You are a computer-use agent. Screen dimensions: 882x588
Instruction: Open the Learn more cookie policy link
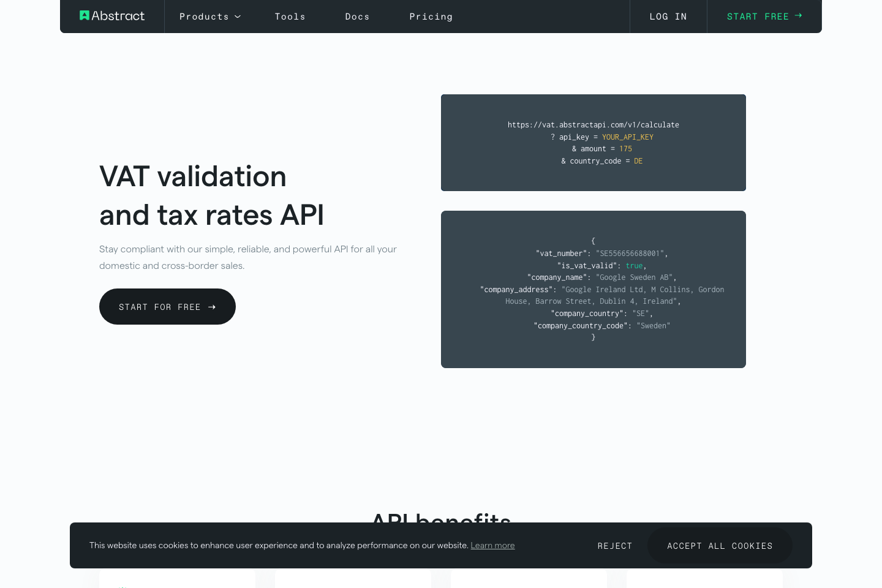492,545
